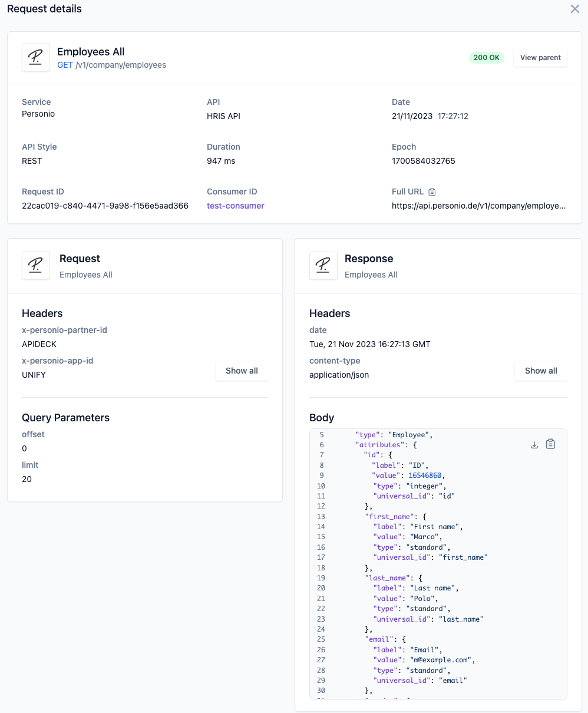Click the content-type value application/json

click(339, 375)
